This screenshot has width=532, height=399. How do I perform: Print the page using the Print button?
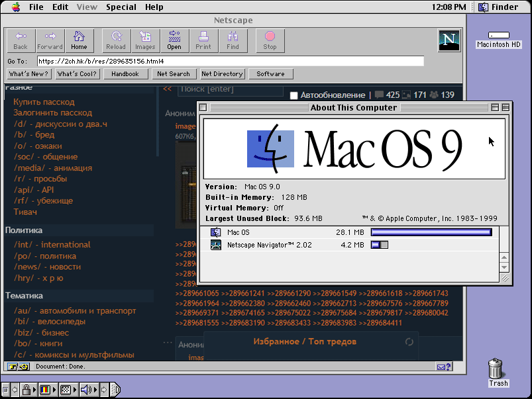(203, 40)
